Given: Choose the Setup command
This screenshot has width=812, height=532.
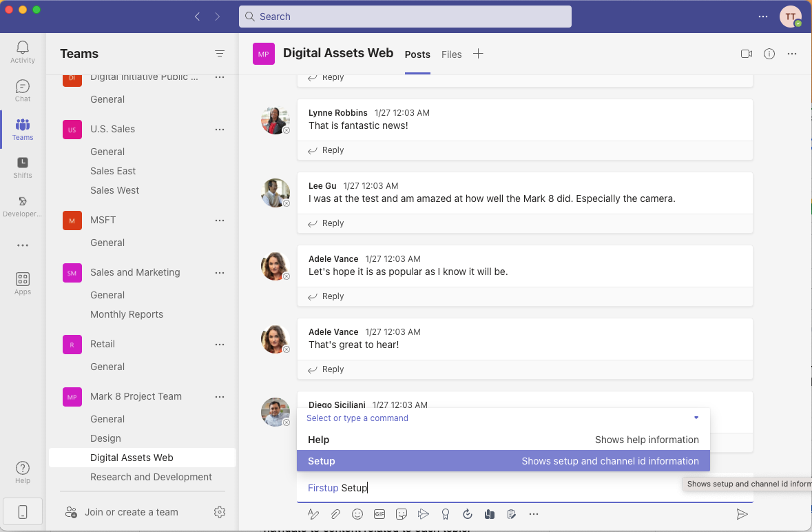Looking at the screenshot, I should (503, 461).
